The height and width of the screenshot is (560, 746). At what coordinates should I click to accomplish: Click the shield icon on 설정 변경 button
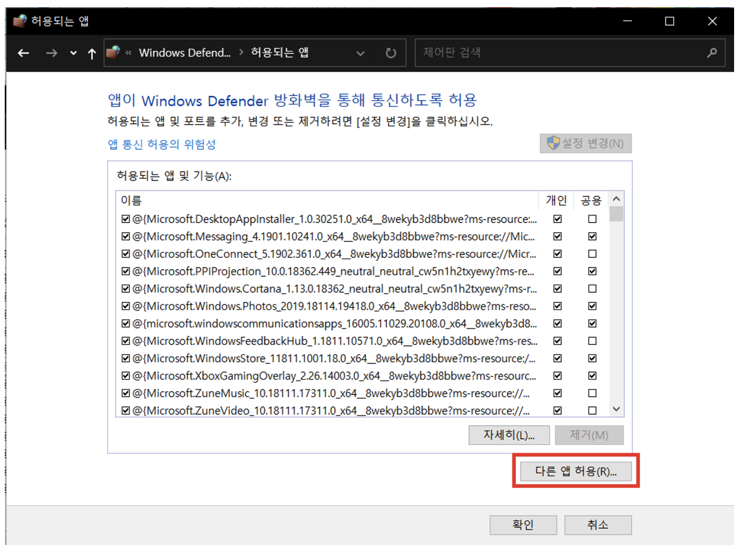[554, 143]
